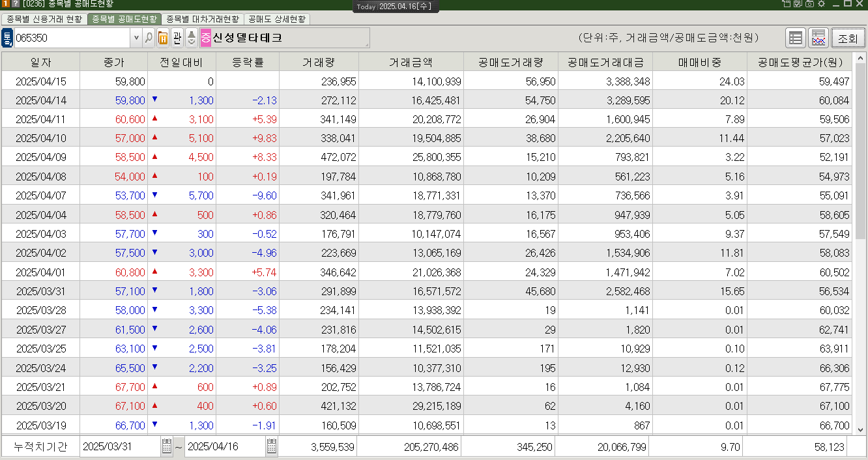Click short volume 13,370 cell
868x460 pixels.
[510, 195]
